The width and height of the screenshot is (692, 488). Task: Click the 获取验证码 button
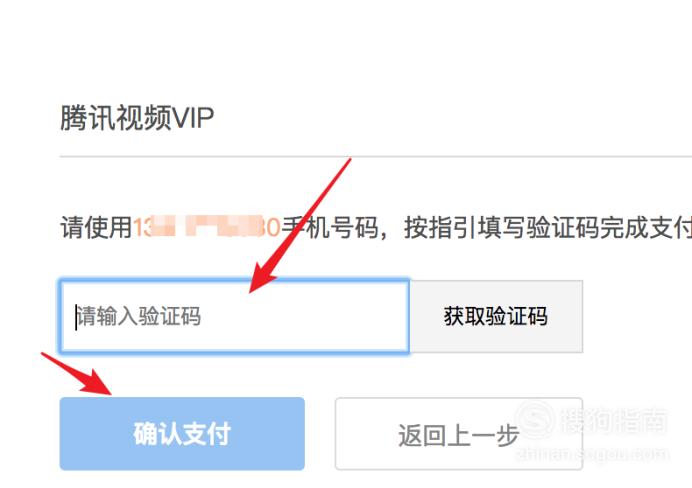496,316
